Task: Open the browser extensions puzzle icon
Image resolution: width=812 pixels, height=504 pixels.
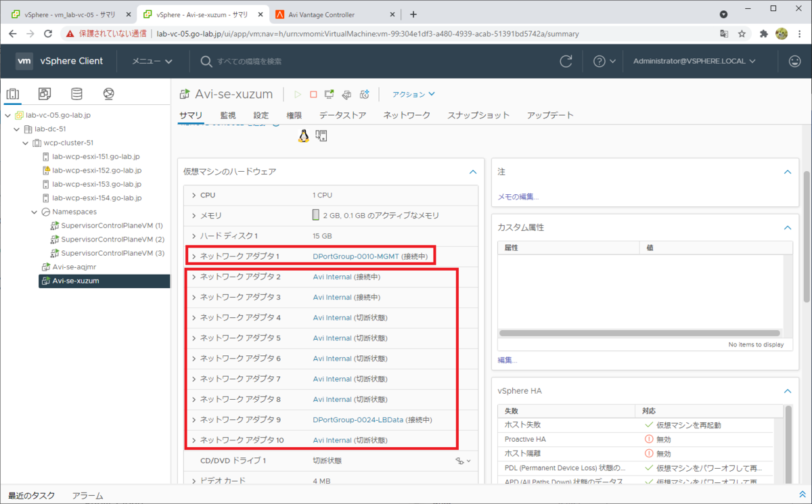Action: [x=764, y=33]
